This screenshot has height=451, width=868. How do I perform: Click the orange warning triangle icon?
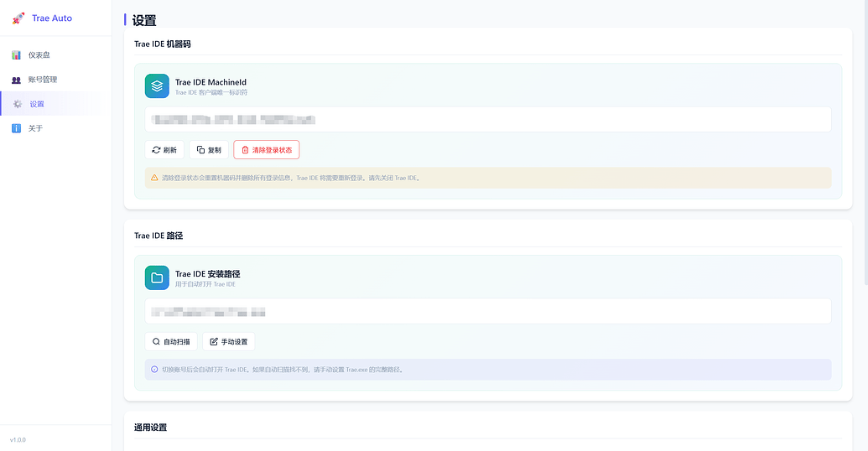click(154, 178)
